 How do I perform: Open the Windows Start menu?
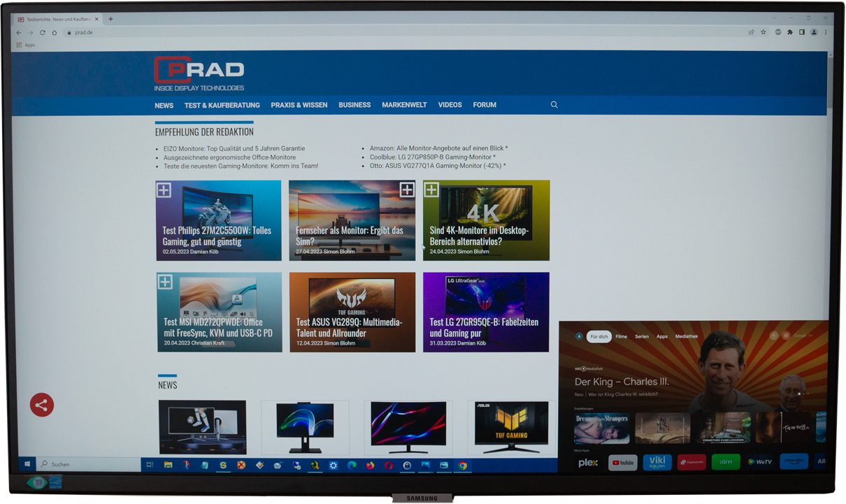click(28, 464)
